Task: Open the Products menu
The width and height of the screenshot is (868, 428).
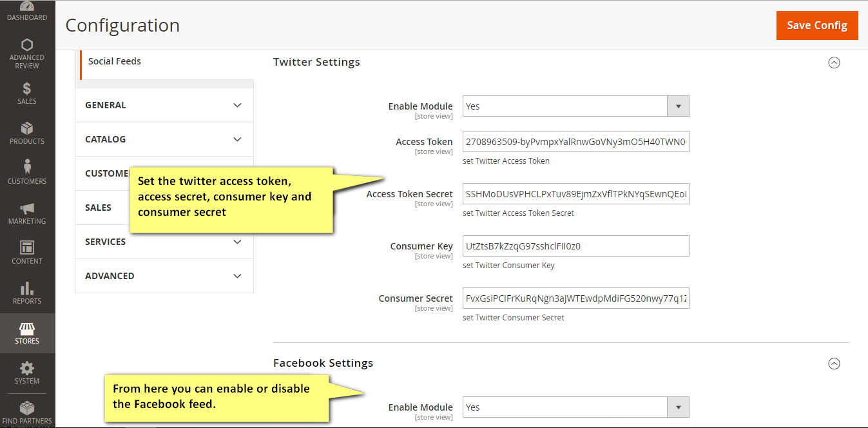Action: (26, 134)
